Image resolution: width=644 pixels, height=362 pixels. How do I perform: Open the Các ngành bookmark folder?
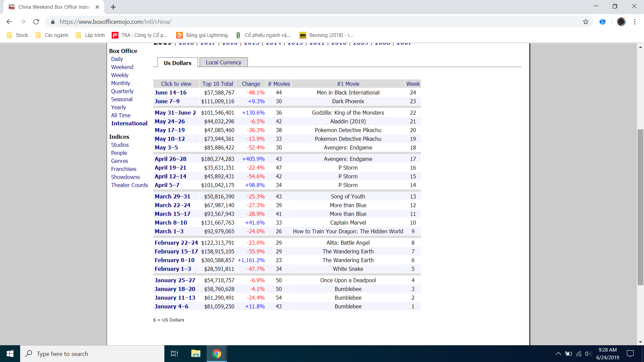pos(52,35)
